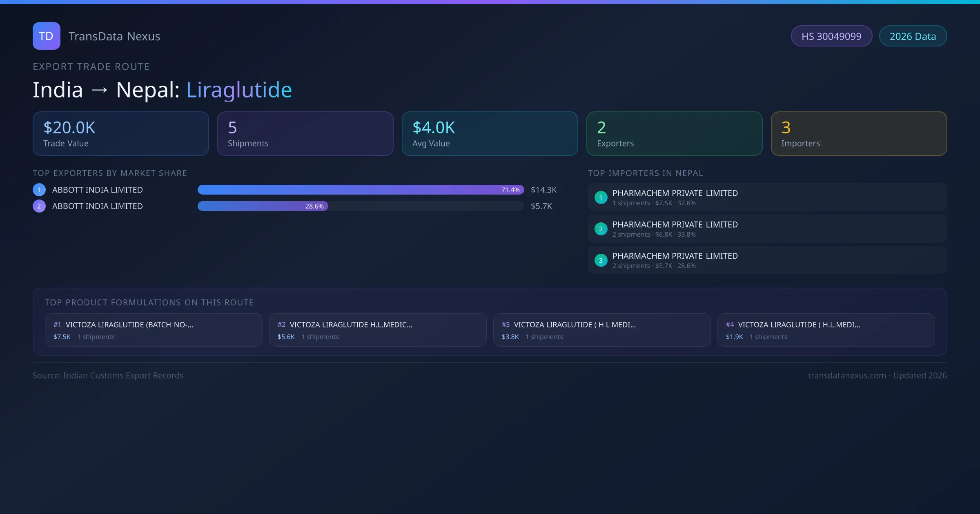Click the 28.6% market share bar
The width and height of the screenshot is (980, 514).
pos(263,206)
